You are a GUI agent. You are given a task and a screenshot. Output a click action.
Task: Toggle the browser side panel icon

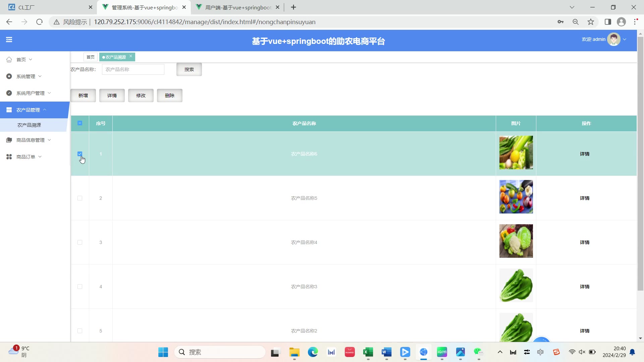pos(608,22)
